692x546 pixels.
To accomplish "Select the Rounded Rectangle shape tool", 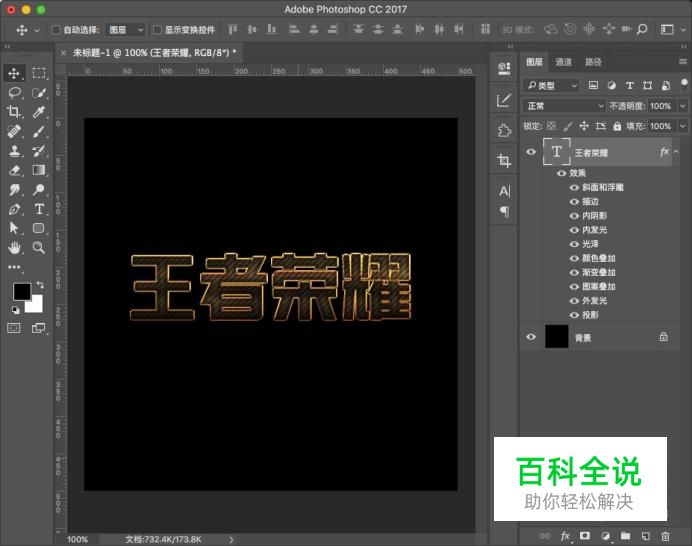I will click(39, 228).
